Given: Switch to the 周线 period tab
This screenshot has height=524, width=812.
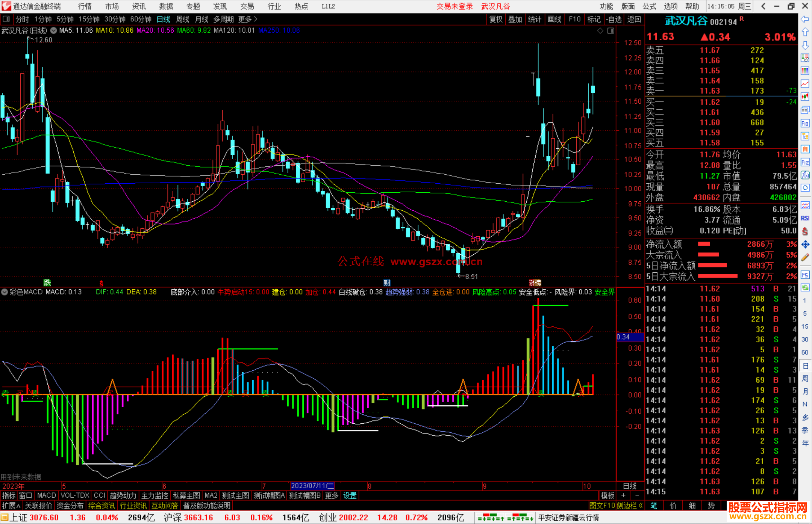Looking at the screenshot, I should tap(183, 19).
